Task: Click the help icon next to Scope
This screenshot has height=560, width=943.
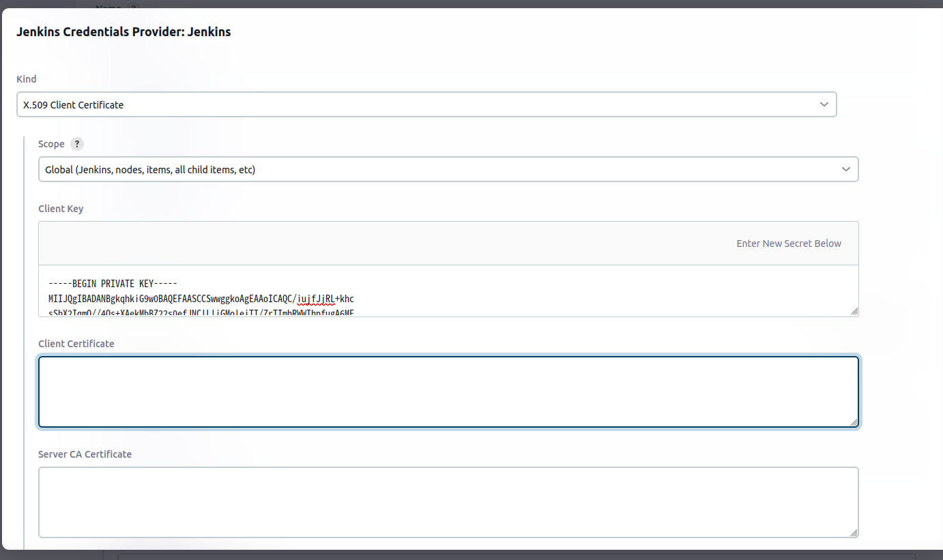Action: click(x=77, y=144)
